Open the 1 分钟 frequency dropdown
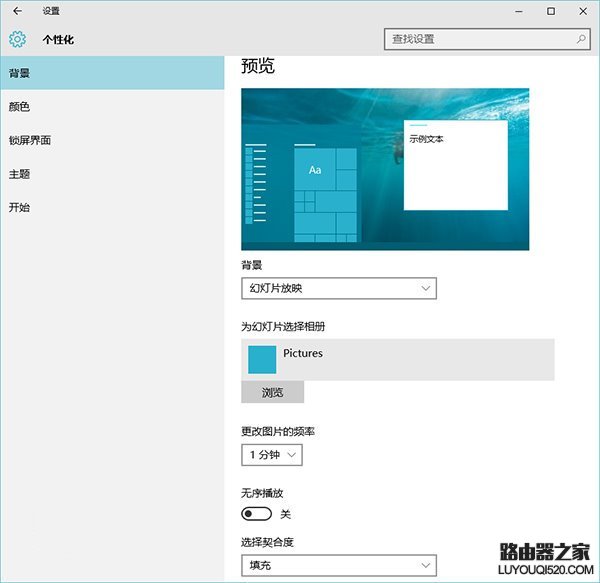600x583 pixels. pos(272,455)
